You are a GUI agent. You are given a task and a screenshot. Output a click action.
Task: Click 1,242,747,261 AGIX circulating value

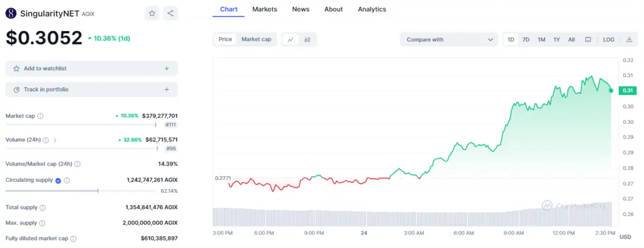pyautogui.click(x=152, y=180)
